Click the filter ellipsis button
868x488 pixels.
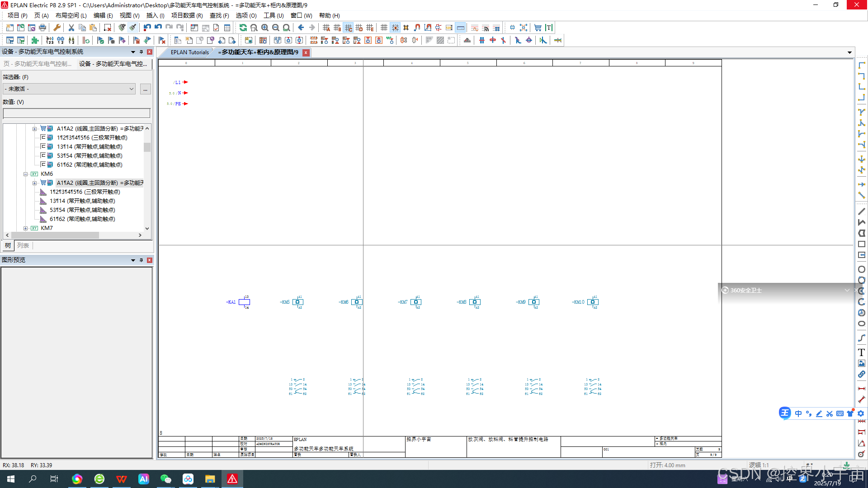145,89
